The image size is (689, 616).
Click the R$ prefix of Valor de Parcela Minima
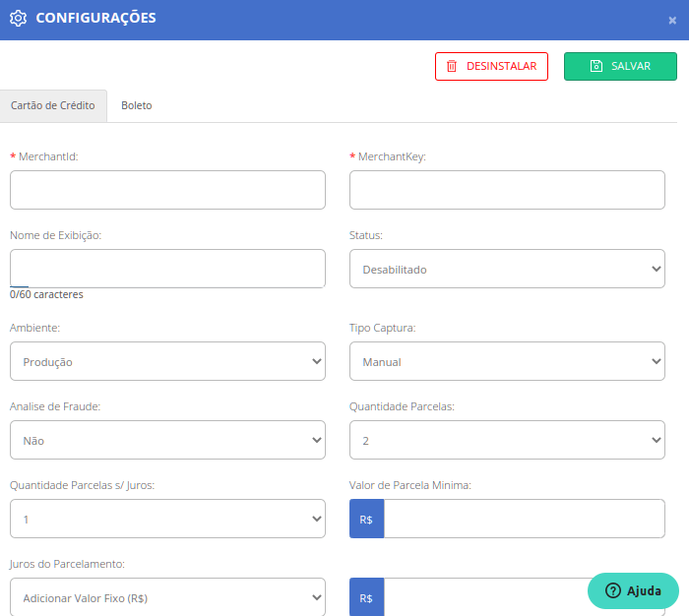366,519
